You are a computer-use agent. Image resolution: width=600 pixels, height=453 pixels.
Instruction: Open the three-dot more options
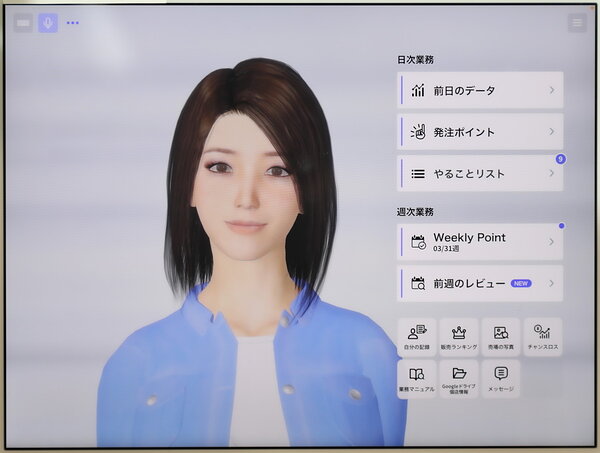(x=73, y=23)
